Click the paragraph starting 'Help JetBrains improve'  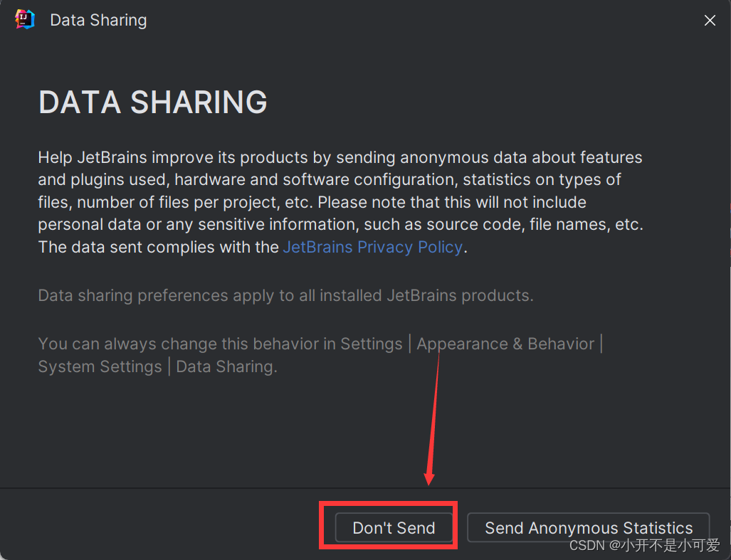tap(341, 202)
